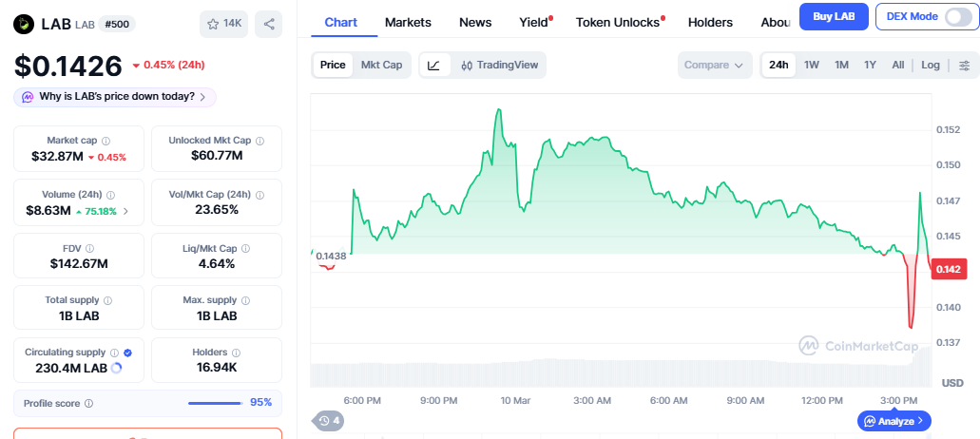Switch to TradingView candlestick chart
Viewport: 980px width, 439px height.
pyautogui.click(x=499, y=65)
